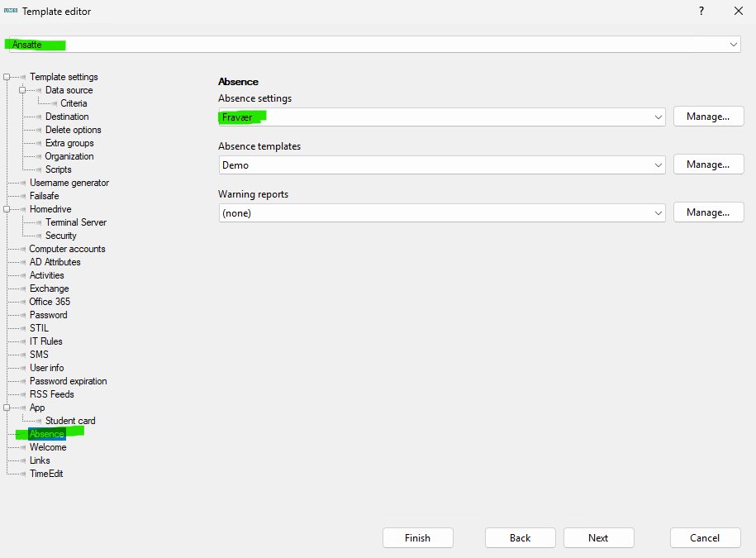Open the Absence templates dropdown
This screenshot has width=756, height=558.
point(659,165)
